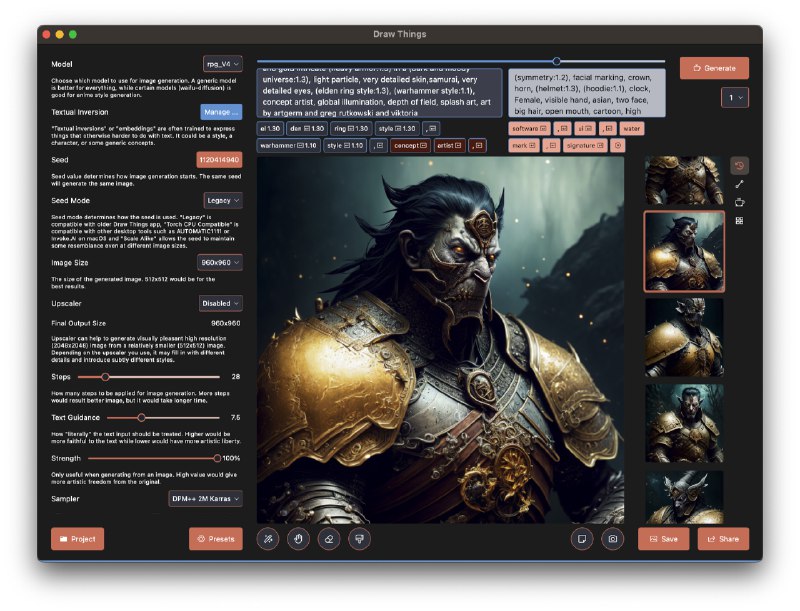800x611 pixels.
Task: Click the 'software' negative prompt chip
Action: point(529,129)
